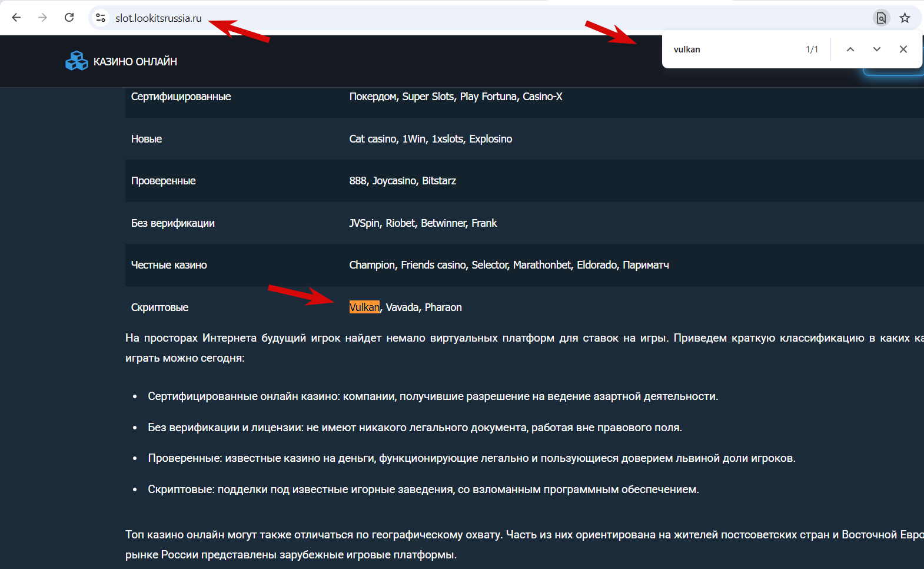
Task: Select the Сертифицированные table cell
Action: click(181, 97)
